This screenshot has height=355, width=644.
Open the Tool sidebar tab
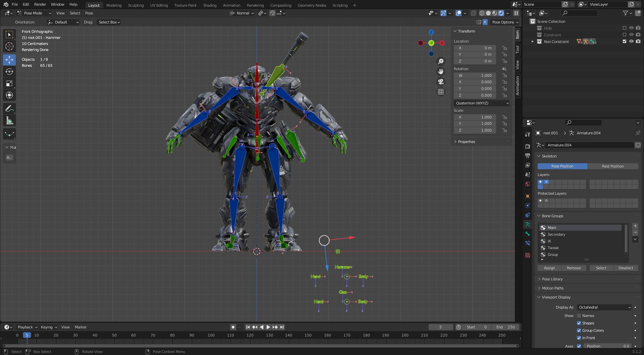pyautogui.click(x=518, y=49)
